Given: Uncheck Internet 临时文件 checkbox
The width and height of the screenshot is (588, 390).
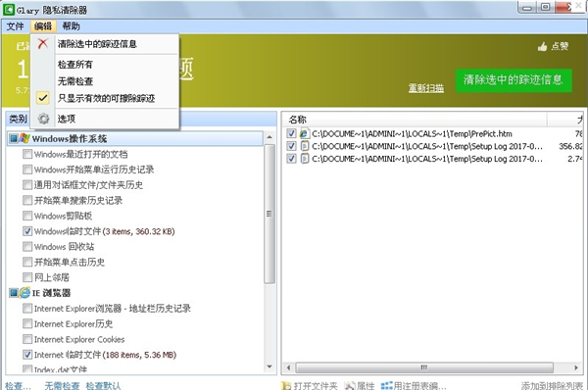Looking at the screenshot, I should tap(27, 355).
